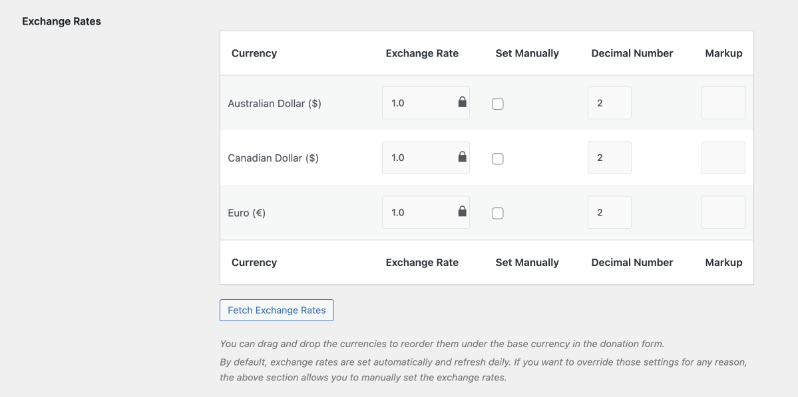Viewport: 798px width, 397px height.
Task: Click the top Set Manually column header
Action: click(527, 53)
